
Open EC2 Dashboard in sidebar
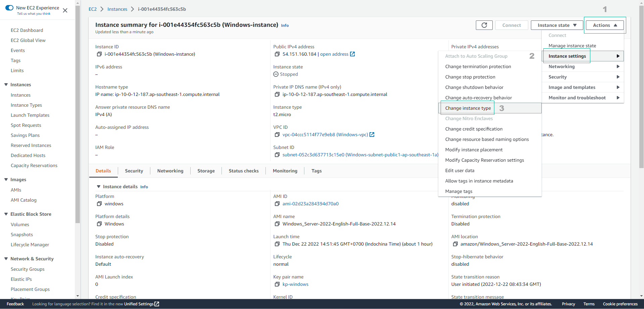click(x=27, y=30)
